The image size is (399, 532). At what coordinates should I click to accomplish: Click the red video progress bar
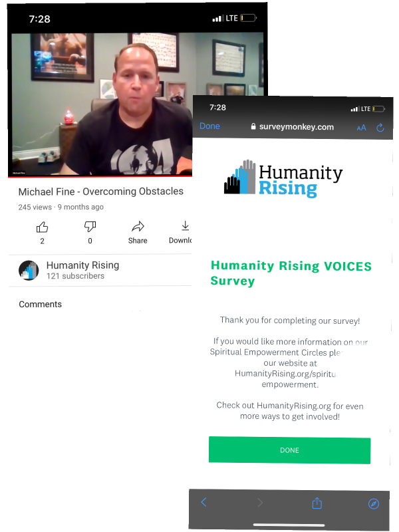click(100, 176)
